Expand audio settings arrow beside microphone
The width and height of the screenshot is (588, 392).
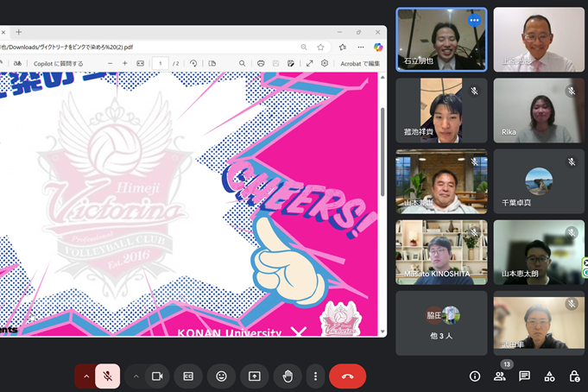click(x=85, y=376)
